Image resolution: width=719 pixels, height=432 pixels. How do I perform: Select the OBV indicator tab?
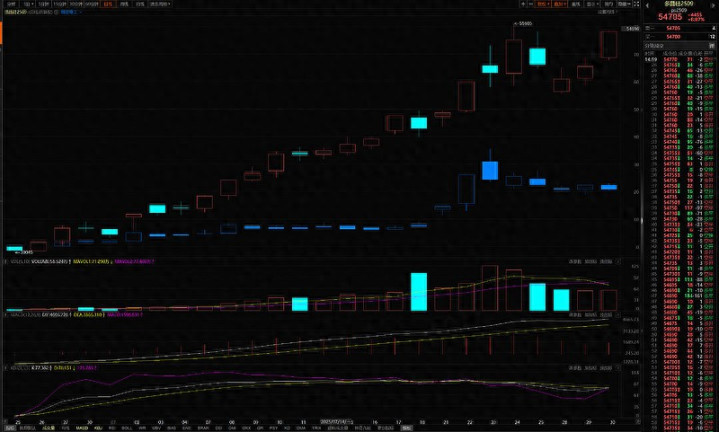[156, 428]
